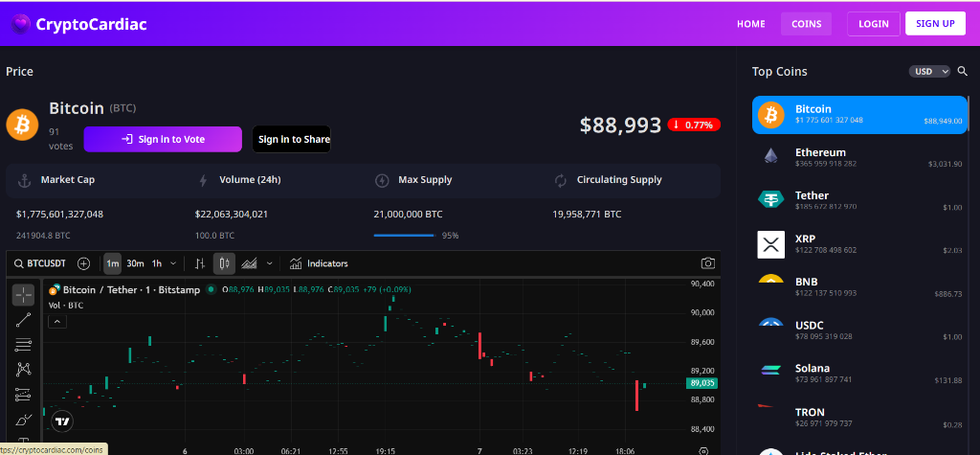980x455 pixels.
Task: Click the 91 votes count
Action: pos(60,139)
